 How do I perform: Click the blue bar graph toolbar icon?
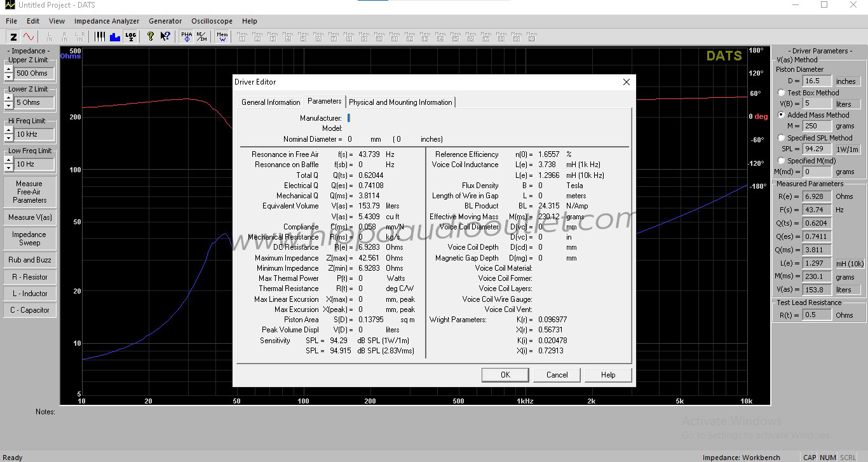[115, 37]
